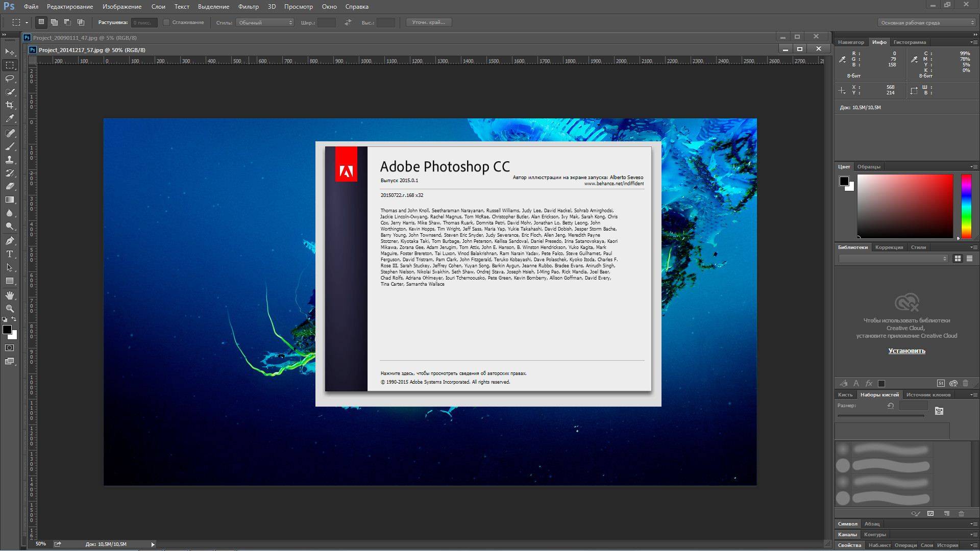Open the Стиль dropdown set to Обычный
The width and height of the screenshot is (980, 551).
265,22
